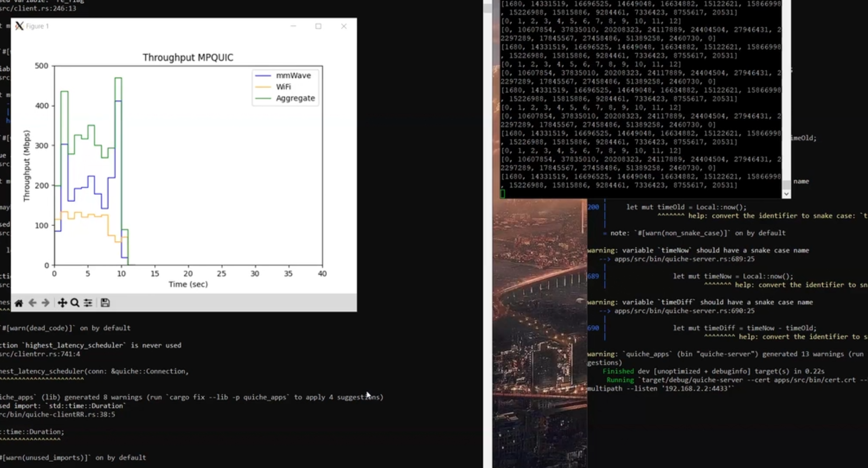Activate the Pan axes tool
Viewport: 868px width, 468px height.
pos(62,303)
